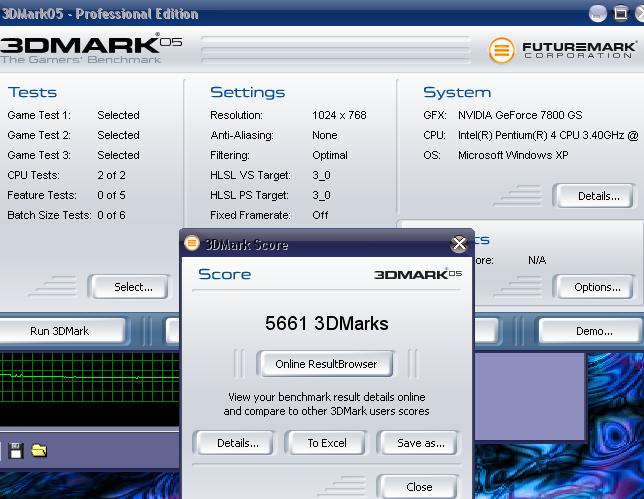Close the 3DMark Score dialog with X

pos(459,243)
